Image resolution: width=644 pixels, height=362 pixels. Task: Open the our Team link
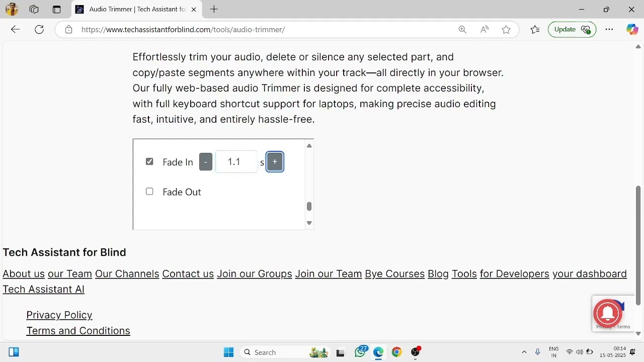coord(69,274)
